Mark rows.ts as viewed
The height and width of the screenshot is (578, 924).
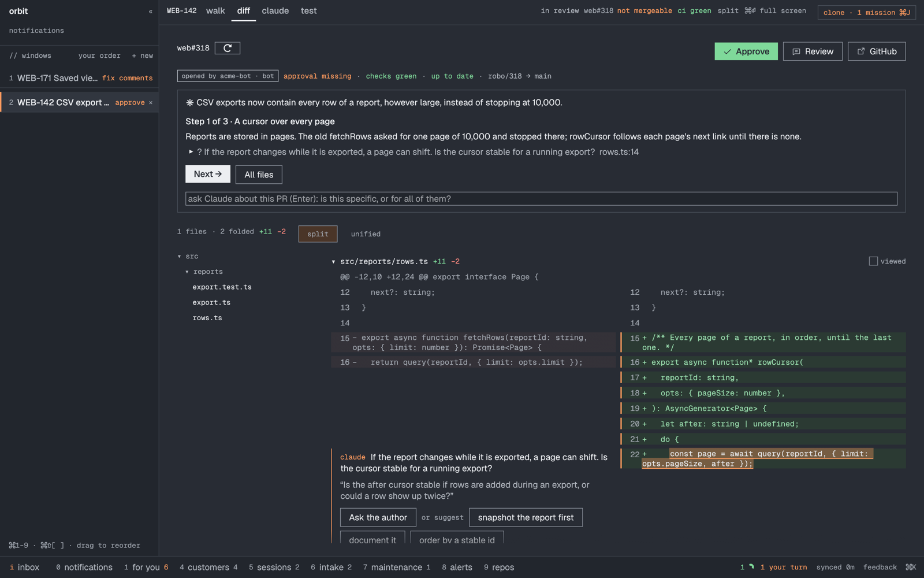tap(873, 261)
